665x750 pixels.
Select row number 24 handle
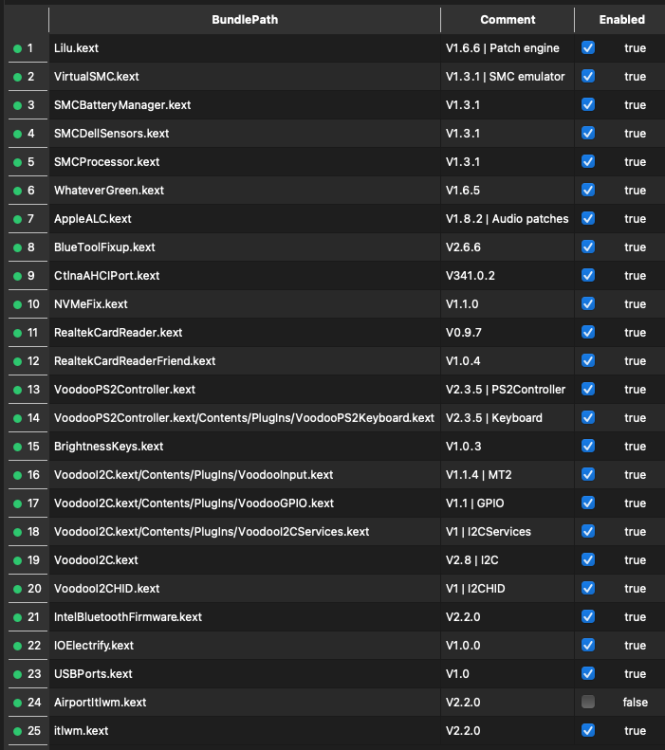point(28,702)
